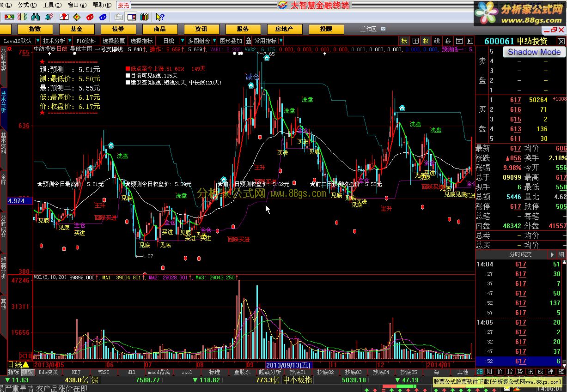The width and height of the screenshot is (567, 392).
Task: Click the traffic light toolbar icon
Action: pos(9,17)
